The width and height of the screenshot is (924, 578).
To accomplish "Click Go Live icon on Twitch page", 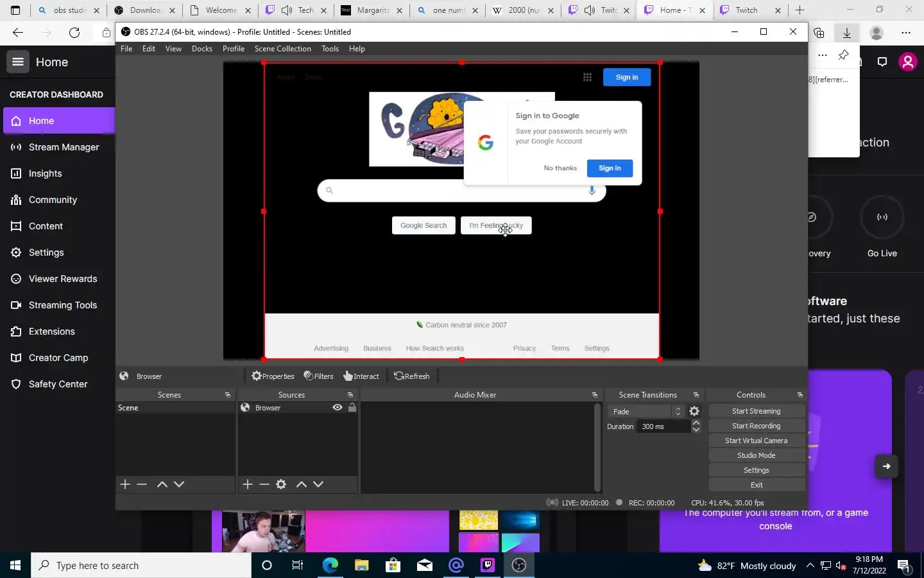I will pyautogui.click(x=882, y=217).
